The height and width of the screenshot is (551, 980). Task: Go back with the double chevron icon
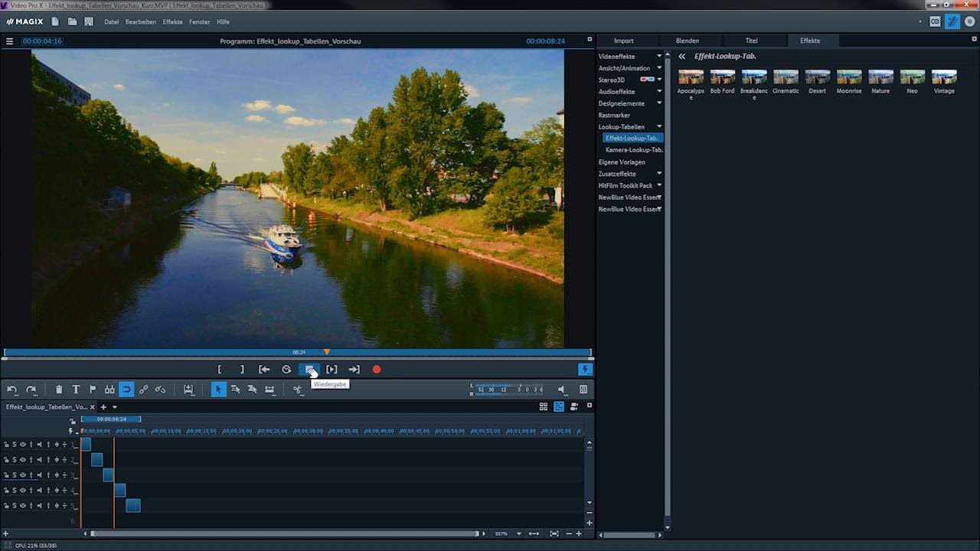click(x=681, y=57)
